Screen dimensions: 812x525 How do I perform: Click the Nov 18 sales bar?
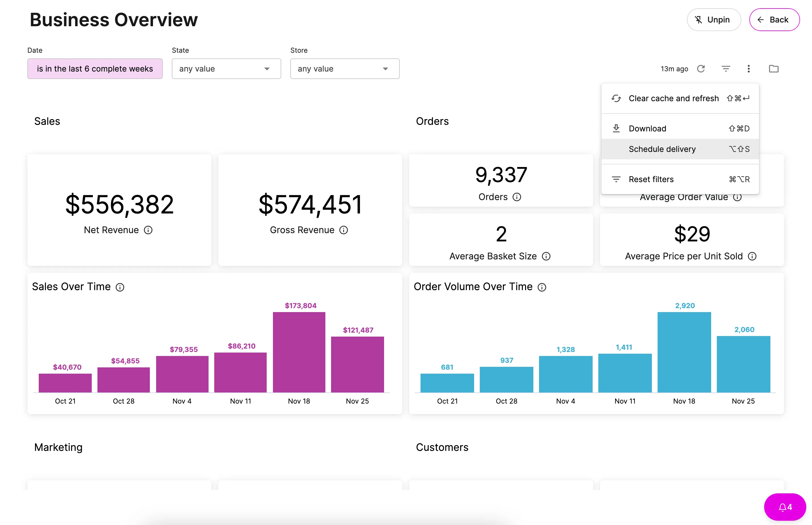(299, 352)
